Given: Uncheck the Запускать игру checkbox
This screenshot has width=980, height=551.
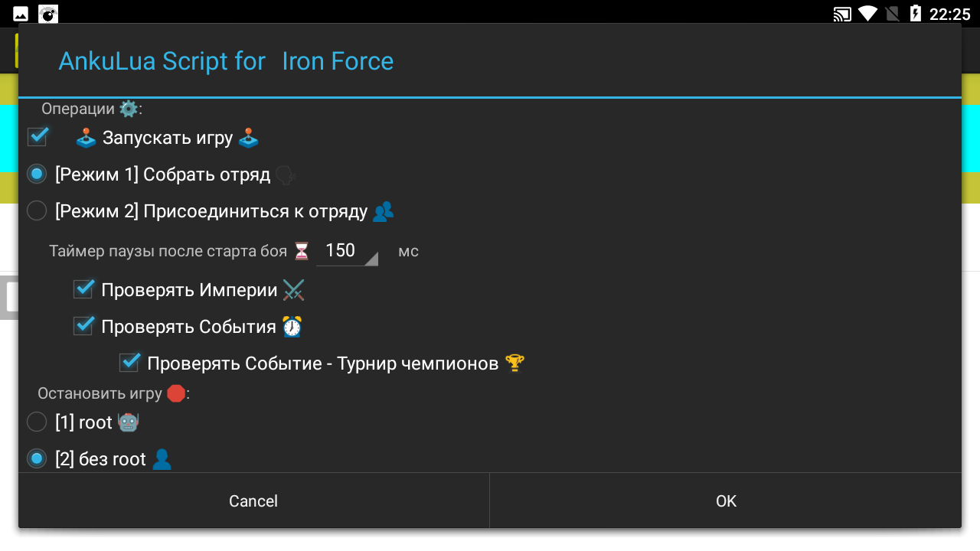Looking at the screenshot, I should pos(38,137).
